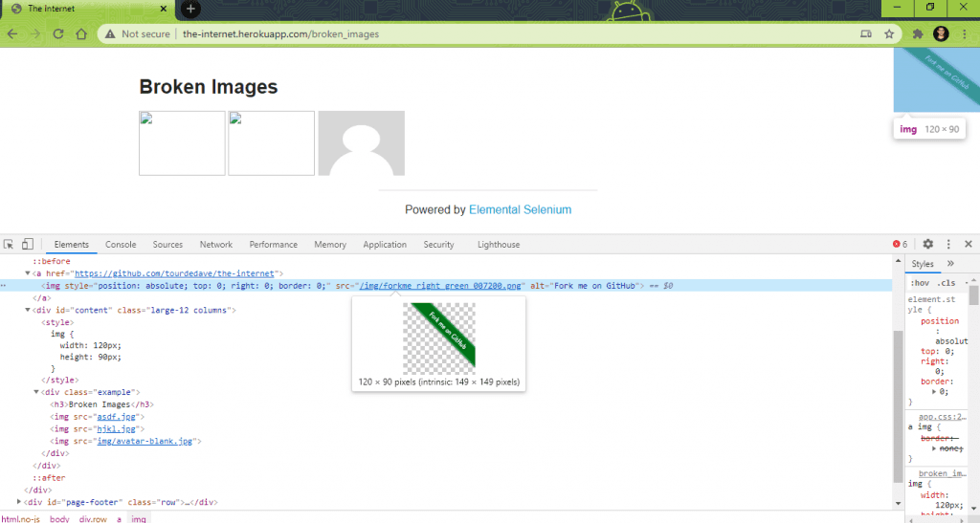Viewport: 980px width, 523px height.
Task: Open DevTools settings gear
Action: 927,244
